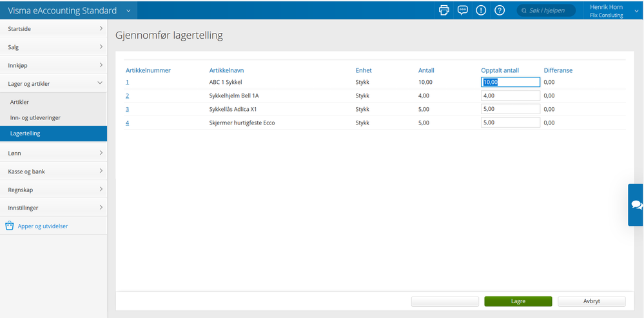Open the blue chat support side tab
Screen dimensions: 644x318
636,204
